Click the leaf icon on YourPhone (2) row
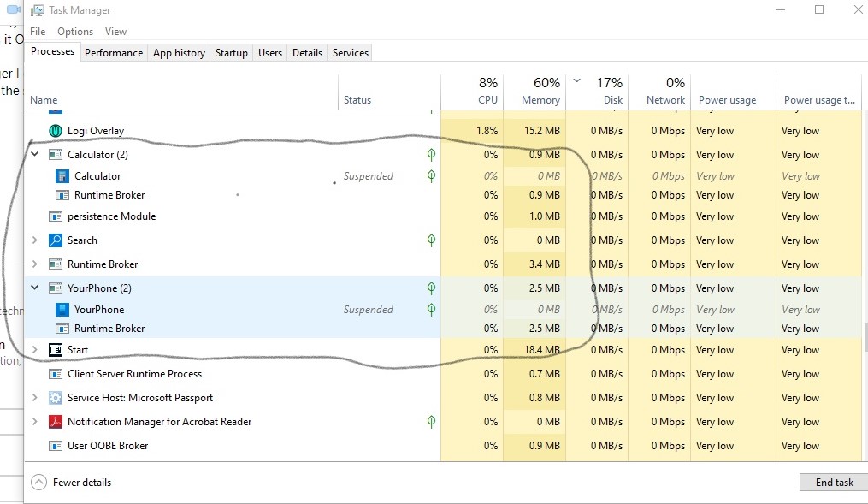Image resolution: width=868 pixels, height=504 pixels. 431,288
